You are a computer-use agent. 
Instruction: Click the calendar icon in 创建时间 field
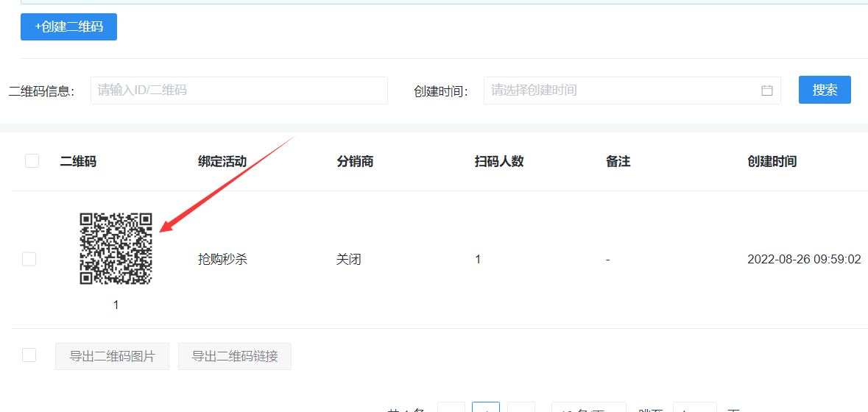766,90
